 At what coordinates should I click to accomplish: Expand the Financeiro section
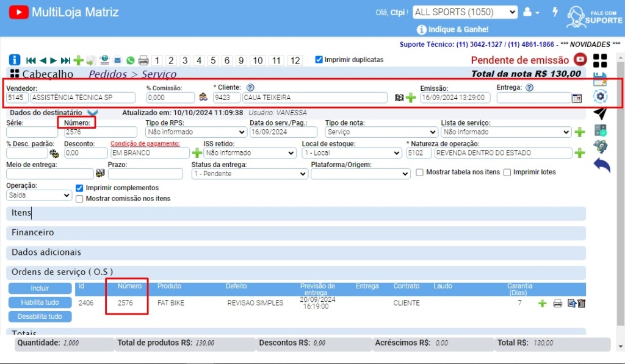click(x=296, y=232)
